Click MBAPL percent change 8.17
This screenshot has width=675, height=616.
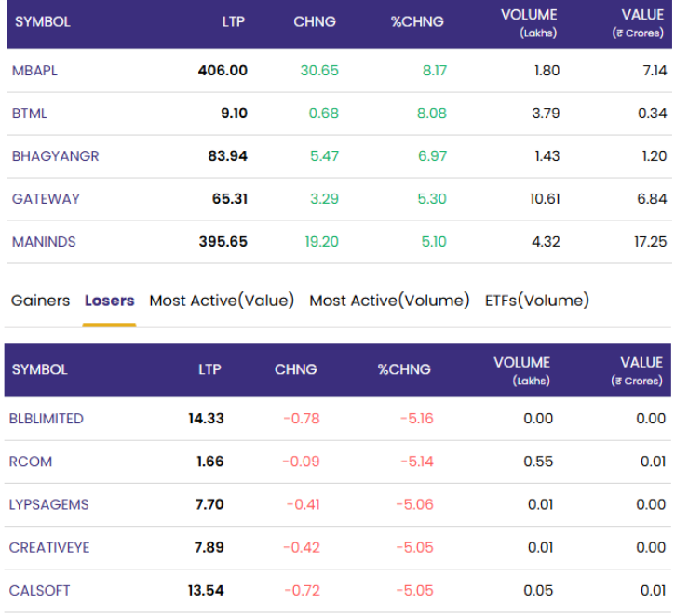coord(435,71)
